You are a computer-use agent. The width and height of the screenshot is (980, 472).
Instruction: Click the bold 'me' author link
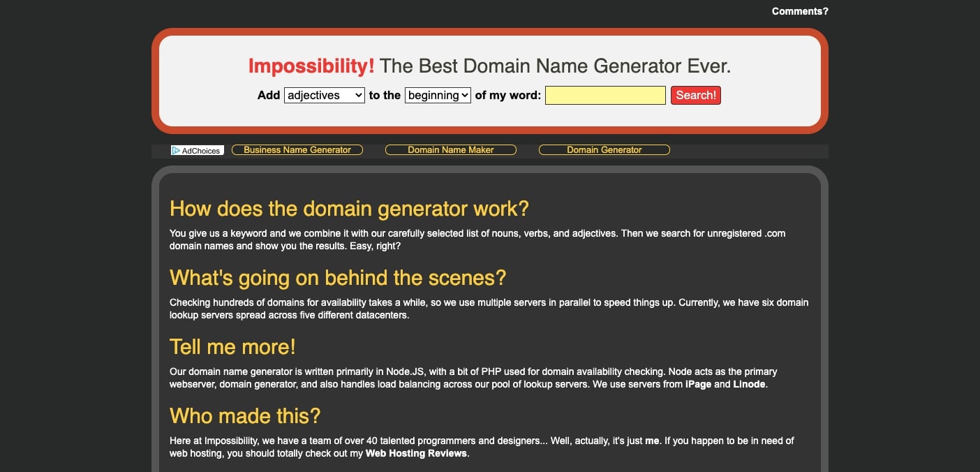point(652,441)
